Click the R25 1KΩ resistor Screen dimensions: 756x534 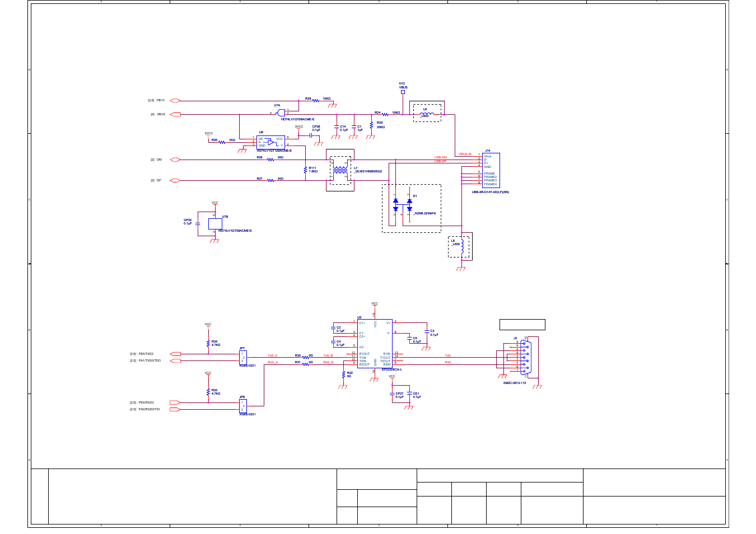tap(222, 142)
